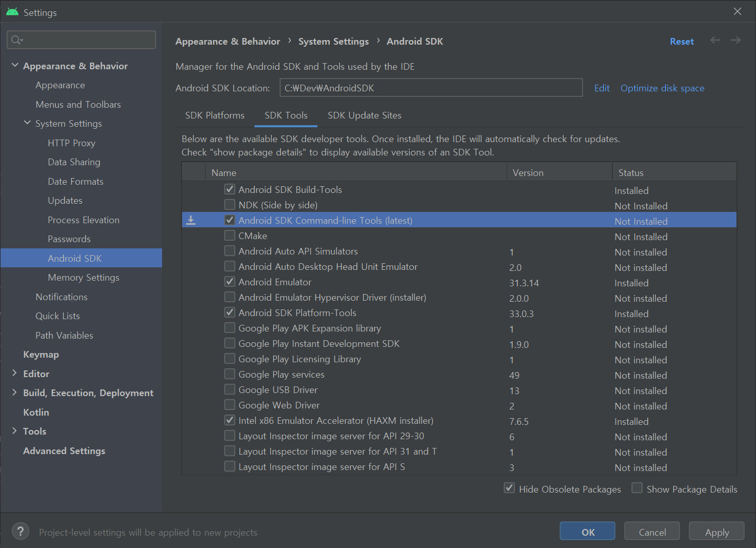Click the Android Studio logo in title bar
756x548 pixels.
coord(12,11)
